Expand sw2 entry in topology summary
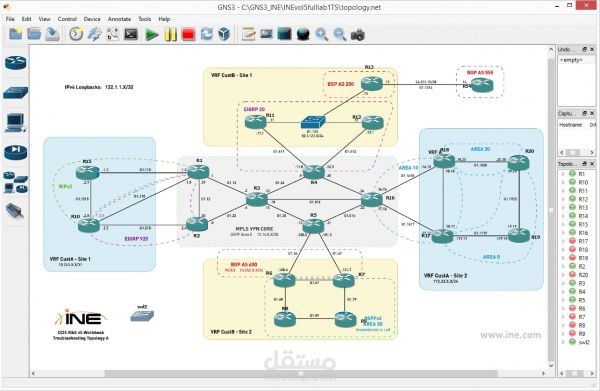Screen dimensions: 600x391 point(563,342)
